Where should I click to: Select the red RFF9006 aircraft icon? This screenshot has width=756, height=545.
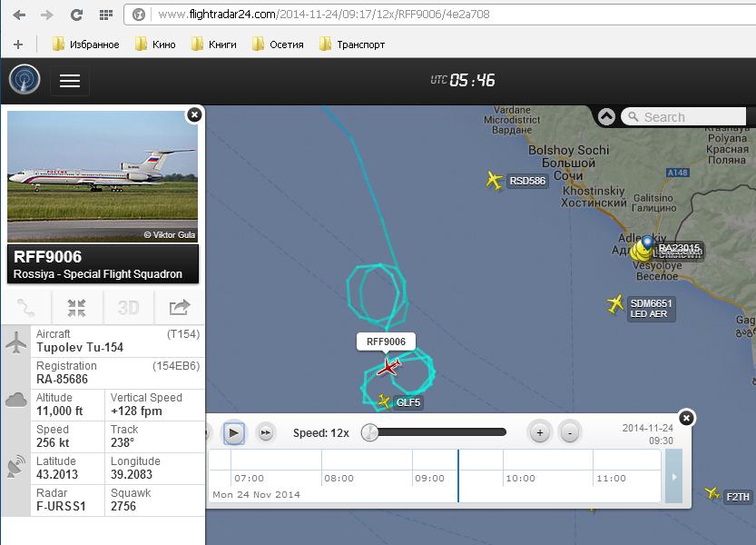[388, 367]
